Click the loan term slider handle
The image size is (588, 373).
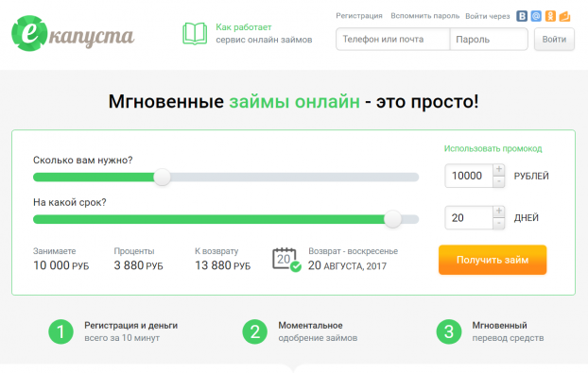click(393, 219)
